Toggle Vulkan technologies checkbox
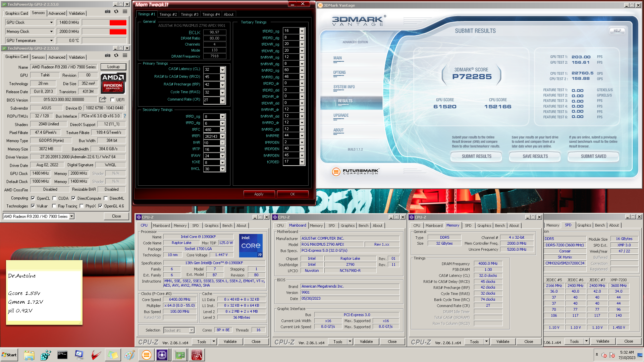This screenshot has height=362, width=644. [x=33, y=206]
